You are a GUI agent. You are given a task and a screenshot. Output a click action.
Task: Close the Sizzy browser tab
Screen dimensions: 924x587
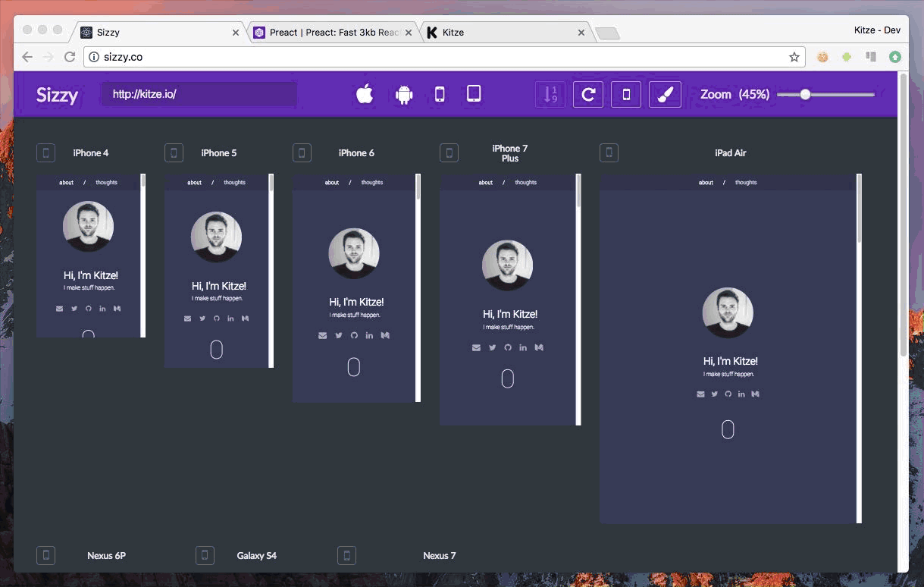(235, 33)
